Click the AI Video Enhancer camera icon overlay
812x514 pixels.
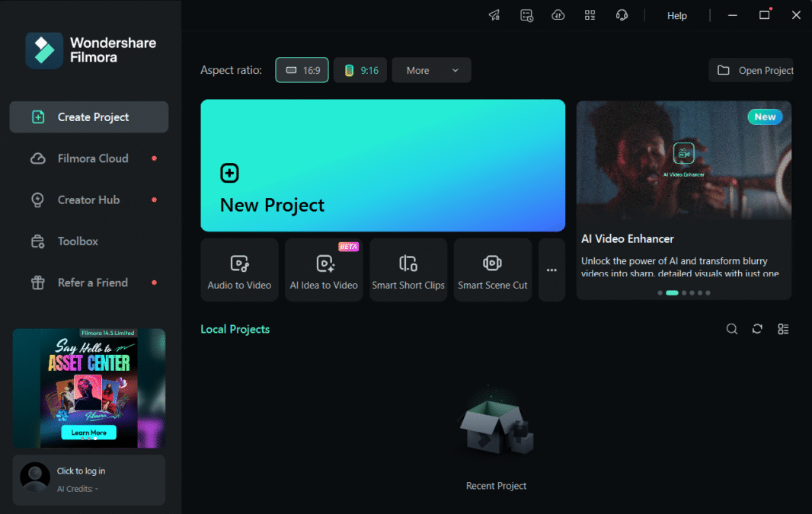[683, 153]
